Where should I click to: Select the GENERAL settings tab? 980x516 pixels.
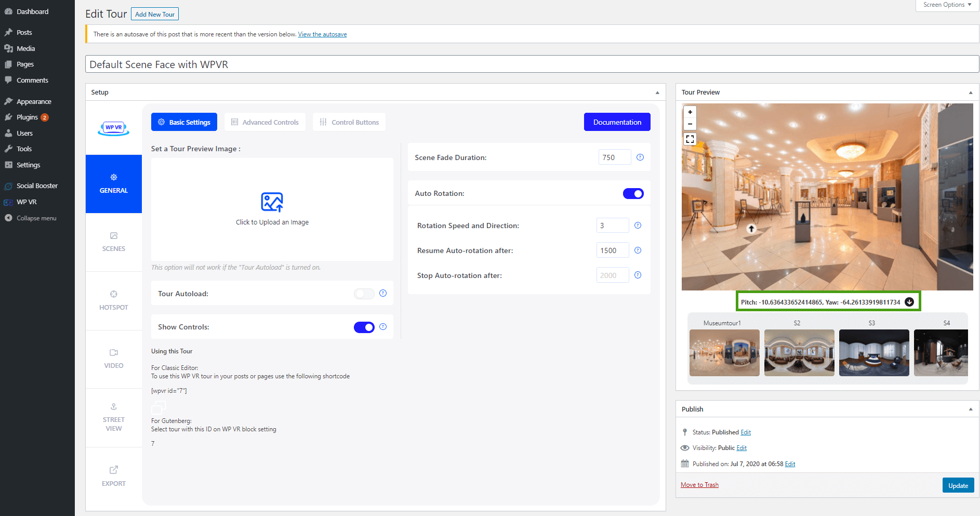pos(114,184)
